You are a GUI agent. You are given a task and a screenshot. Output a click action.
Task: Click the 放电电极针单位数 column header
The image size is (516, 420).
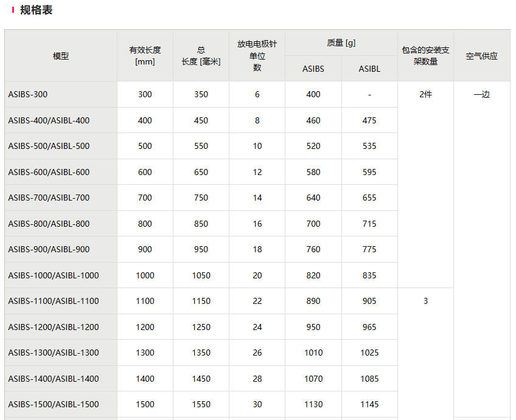pos(257,56)
